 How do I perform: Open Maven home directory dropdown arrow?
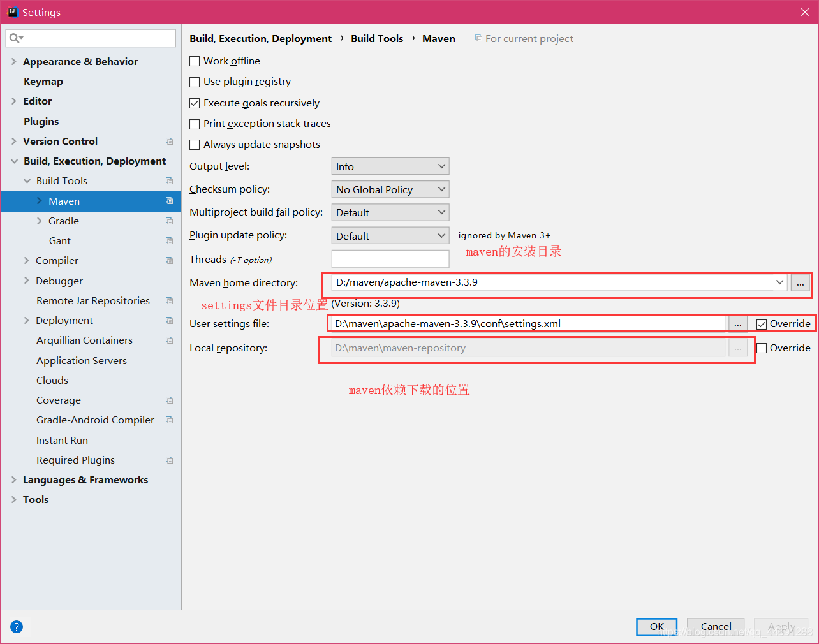pyautogui.click(x=779, y=282)
